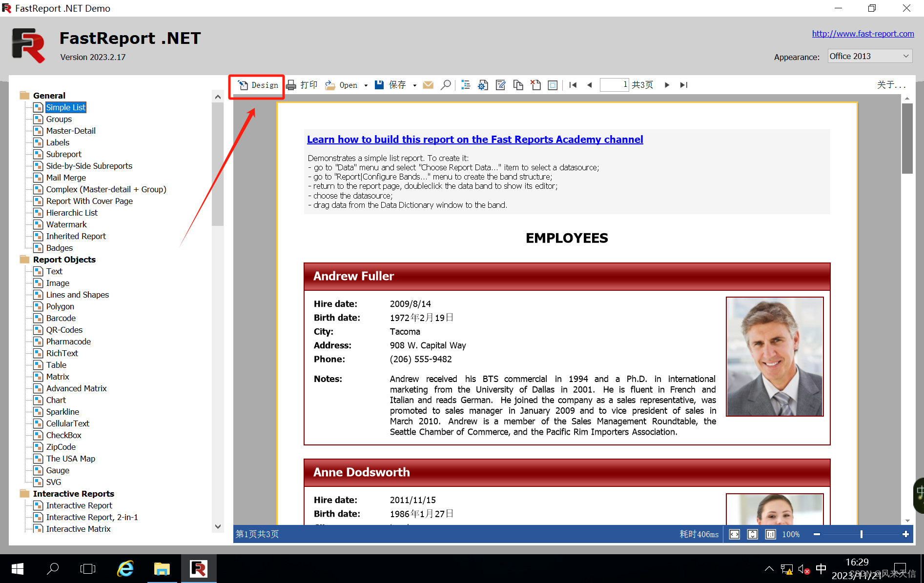
Task: Open the report in Design mode
Action: tap(257, 85)
